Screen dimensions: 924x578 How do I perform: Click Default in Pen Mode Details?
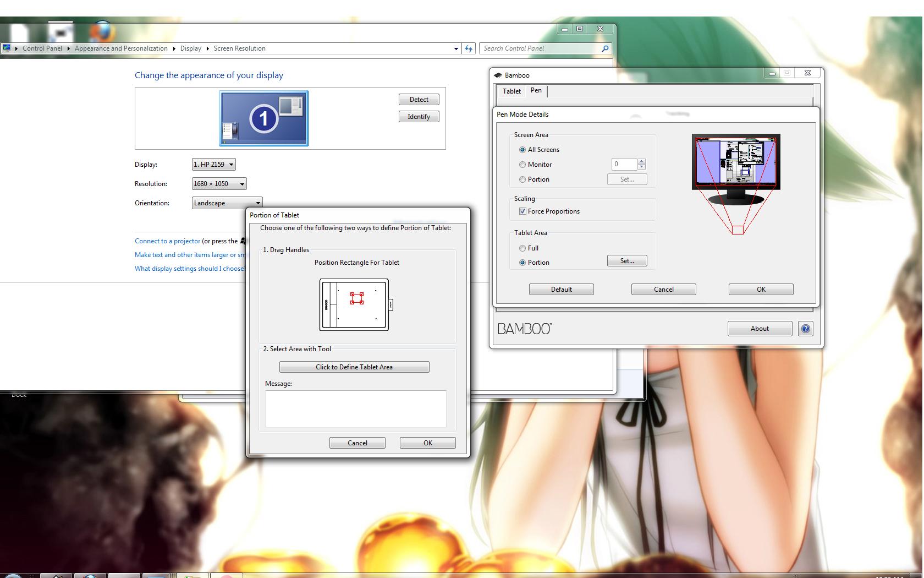[x=562, y=290]
